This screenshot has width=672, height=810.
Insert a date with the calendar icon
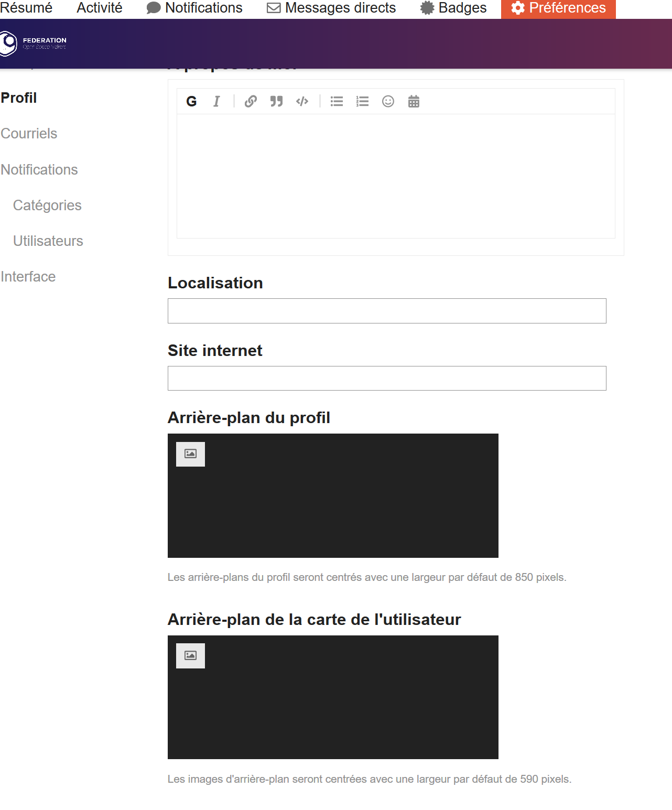click(414, 102)
